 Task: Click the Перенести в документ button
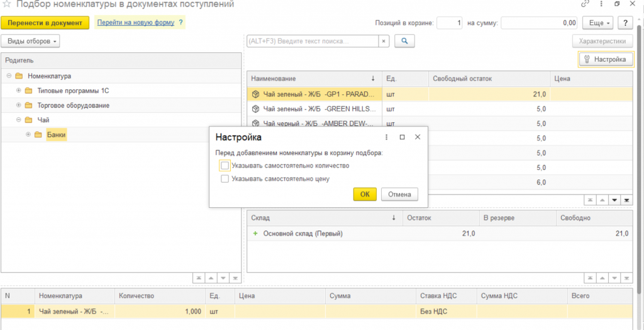coord(45,23)
